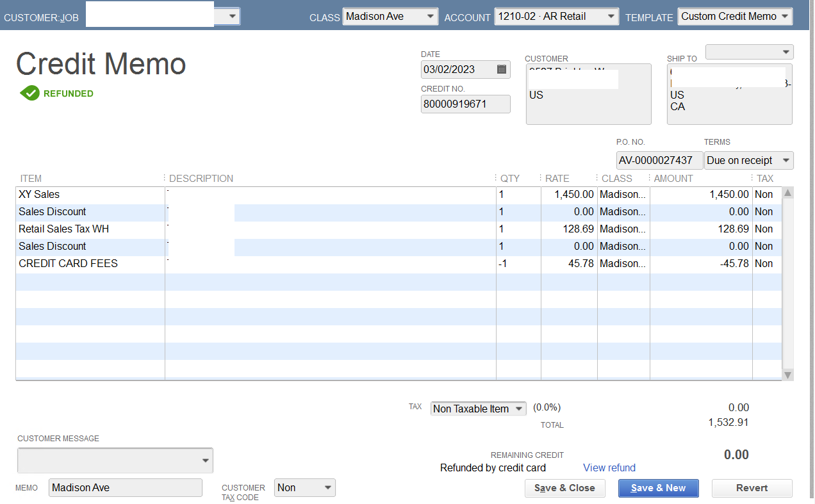The image size is (815, 504).
Task: Click the green Refunded checkmark icon
Action: (x=29, y=93)
